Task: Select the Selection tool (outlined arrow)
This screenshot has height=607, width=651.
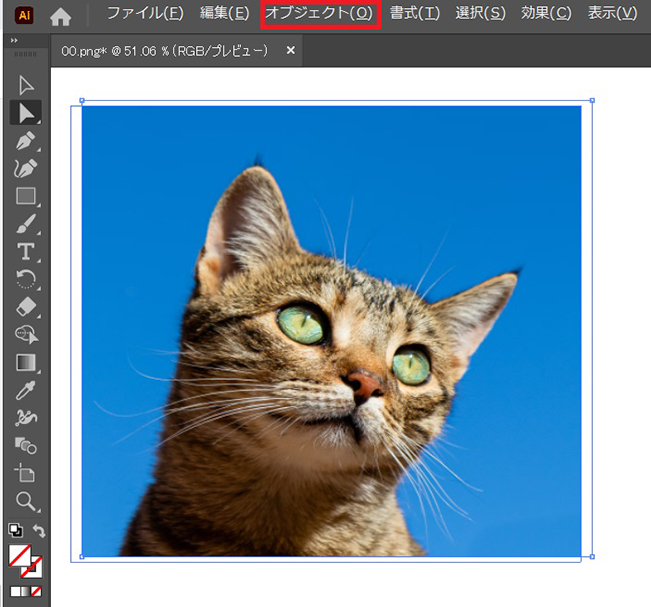Action: click(26, 85)
